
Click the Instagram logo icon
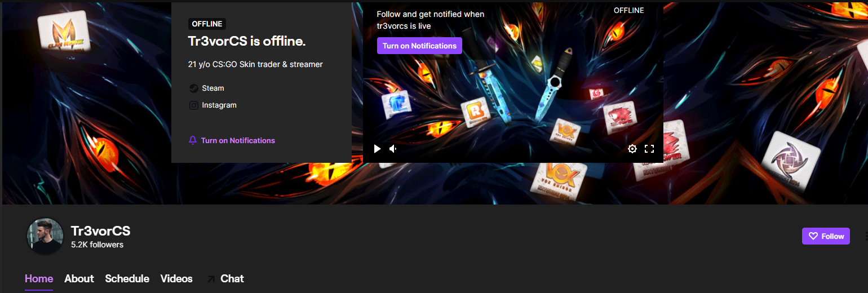[x=193, y=105]
